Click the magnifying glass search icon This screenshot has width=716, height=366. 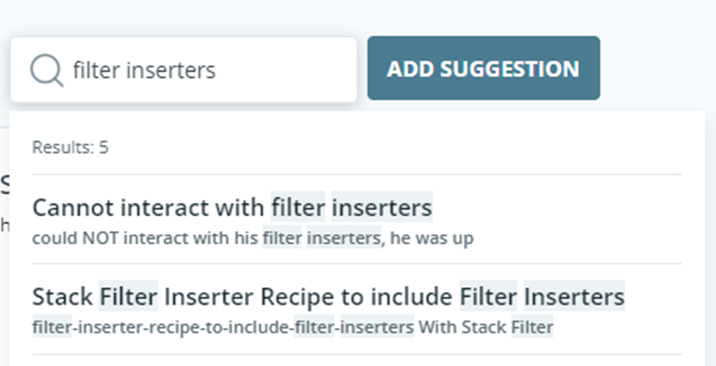[47, 70]
